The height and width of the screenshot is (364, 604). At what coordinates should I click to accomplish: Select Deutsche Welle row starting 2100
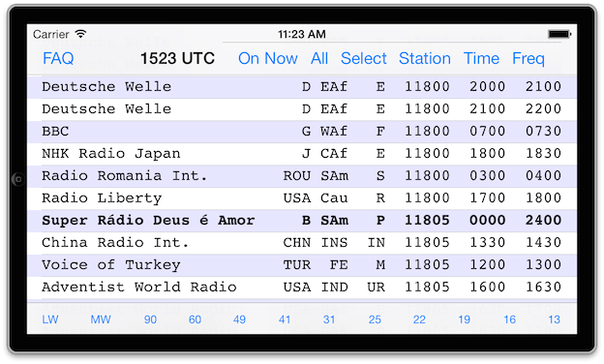pyautogui.click(x=302, y=109)
